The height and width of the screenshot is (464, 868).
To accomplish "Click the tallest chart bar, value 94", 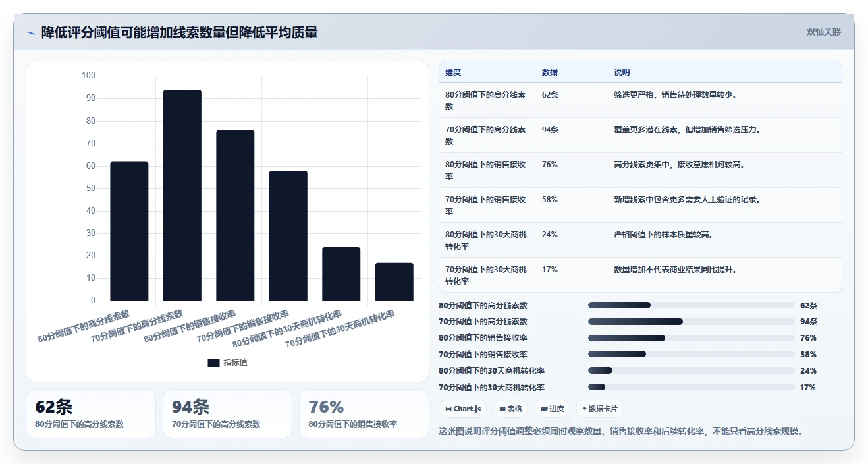I will click(182, 195).
